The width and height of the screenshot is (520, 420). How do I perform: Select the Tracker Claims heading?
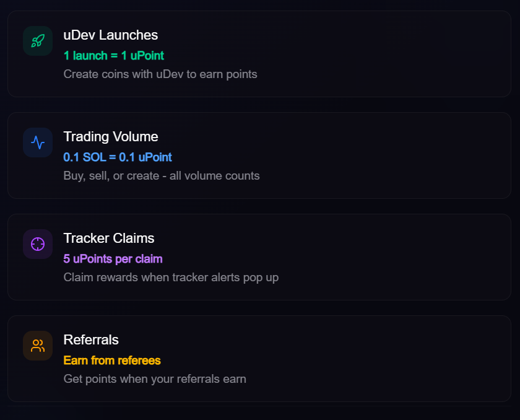pyautogui.click(x=109, y=238)
